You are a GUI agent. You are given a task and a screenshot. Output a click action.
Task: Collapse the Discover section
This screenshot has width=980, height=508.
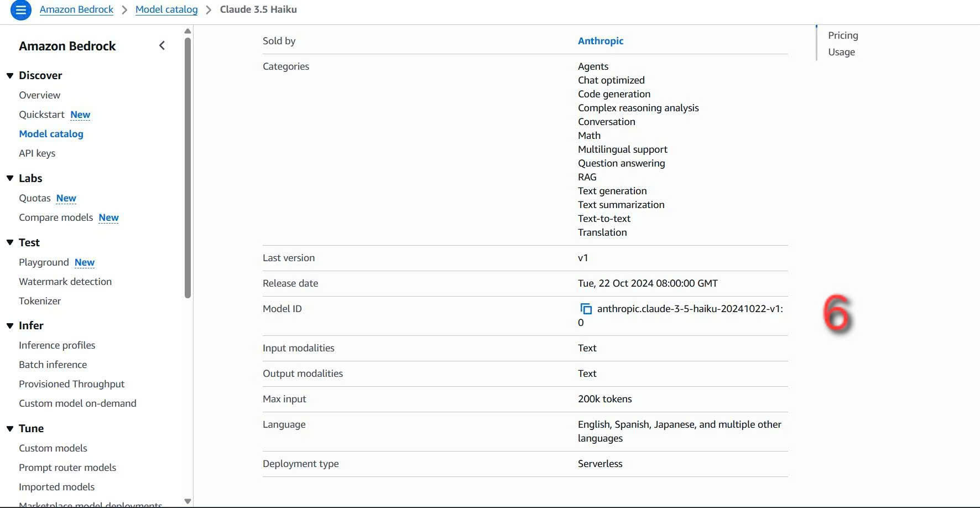pyautogui.click(x=10, y=76)
